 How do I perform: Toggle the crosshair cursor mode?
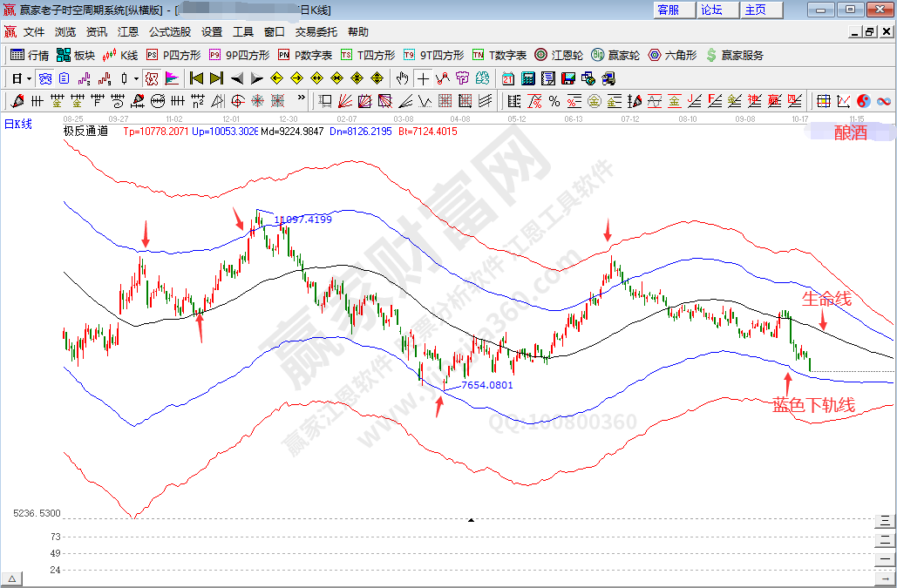pyautogui.click(x=424, y=78)
